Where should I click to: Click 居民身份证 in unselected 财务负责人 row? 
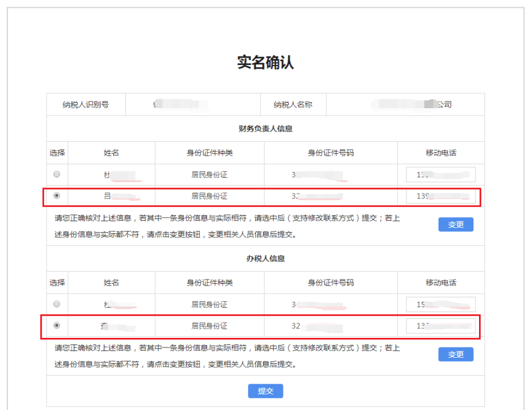(x=209, y=175)
